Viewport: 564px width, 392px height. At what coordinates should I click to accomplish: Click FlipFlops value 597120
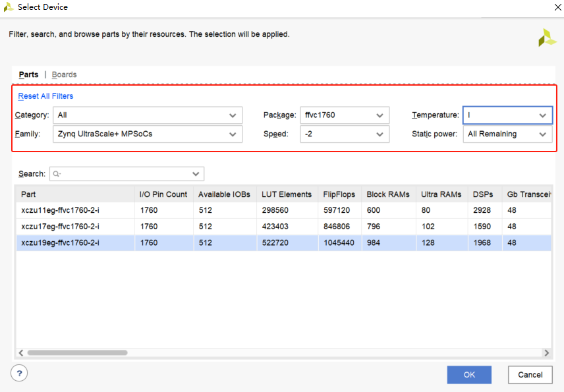point(337,210)
